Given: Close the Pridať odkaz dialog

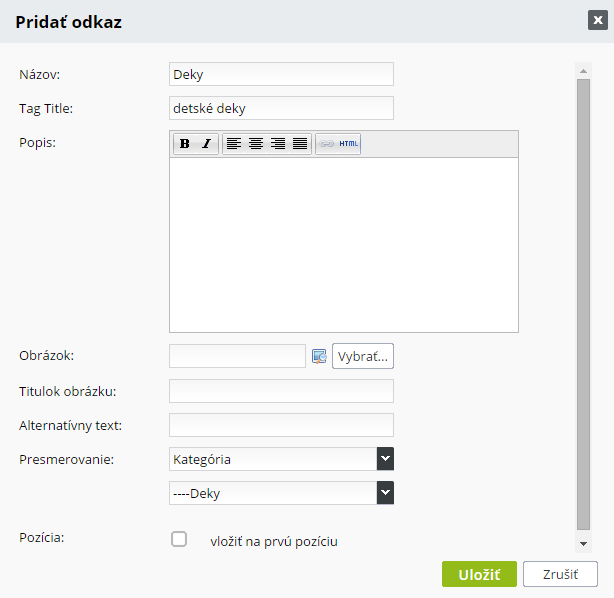Looking at the screenshot, I should click(598, 20).
